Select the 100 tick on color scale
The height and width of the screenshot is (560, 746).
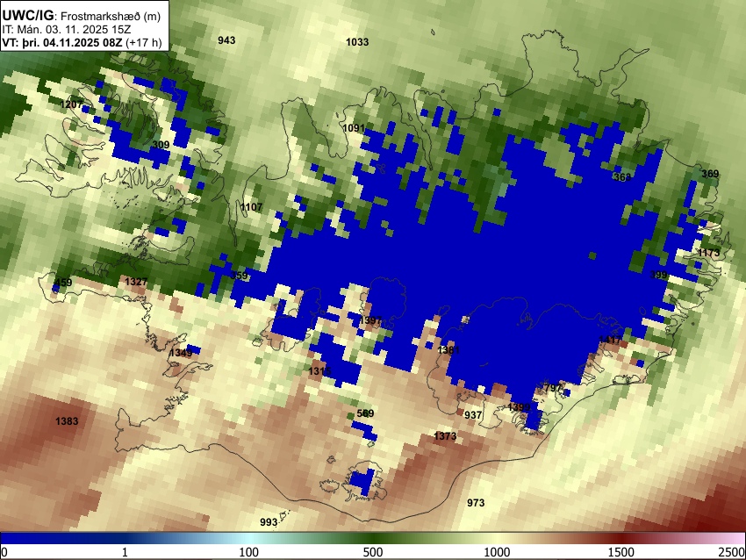click(x=249, y=552)
